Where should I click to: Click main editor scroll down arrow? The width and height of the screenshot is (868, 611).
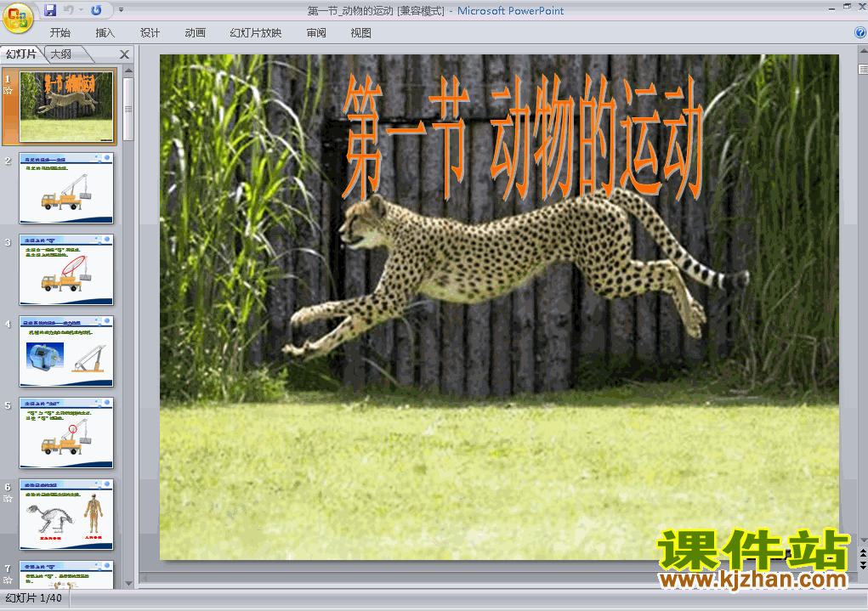[x=863, y=540]
